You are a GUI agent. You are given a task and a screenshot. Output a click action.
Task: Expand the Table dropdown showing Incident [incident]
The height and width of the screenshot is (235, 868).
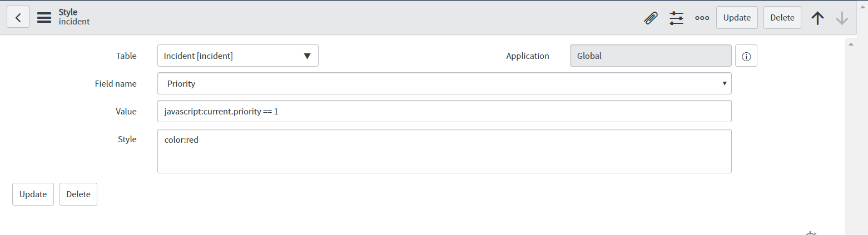click(238, 56)
